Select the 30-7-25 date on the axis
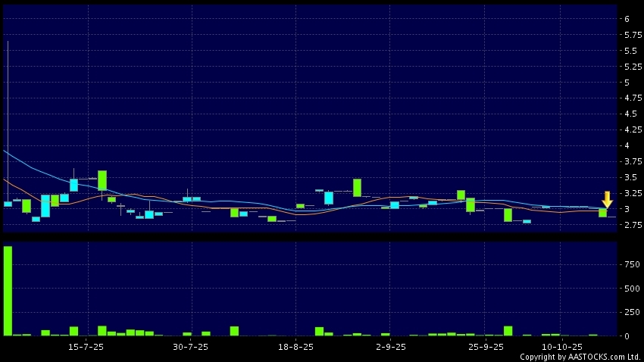Image resolution: width=644 pixels, height=362 pixels. pyautogui.click(x=191, y=347)
